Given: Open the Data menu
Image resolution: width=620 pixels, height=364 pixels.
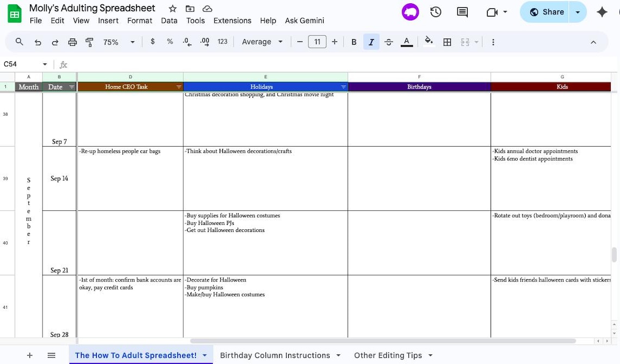Looking at the screenshot, I should tap(169, 21).
